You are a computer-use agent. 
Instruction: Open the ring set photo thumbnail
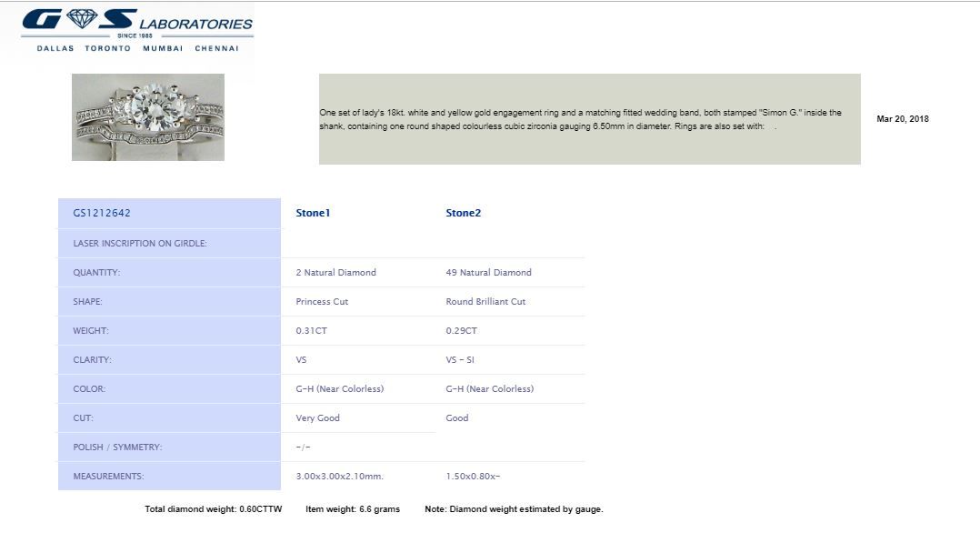coord(148,117)
